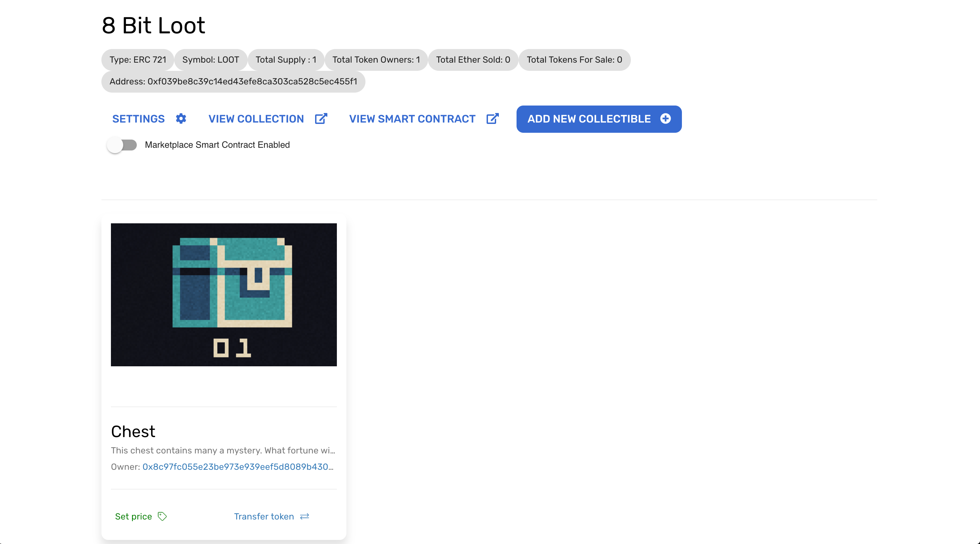This screenshot has width=980, height=544.
Task: Click the View Collection external link icon
Action: (x=322, y=118)
